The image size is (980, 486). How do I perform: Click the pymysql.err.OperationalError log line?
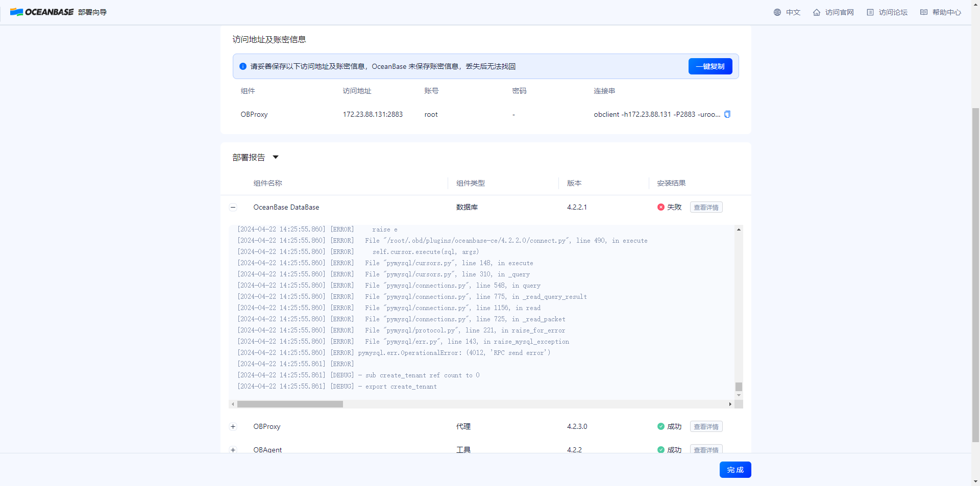[x=394, y=353]
